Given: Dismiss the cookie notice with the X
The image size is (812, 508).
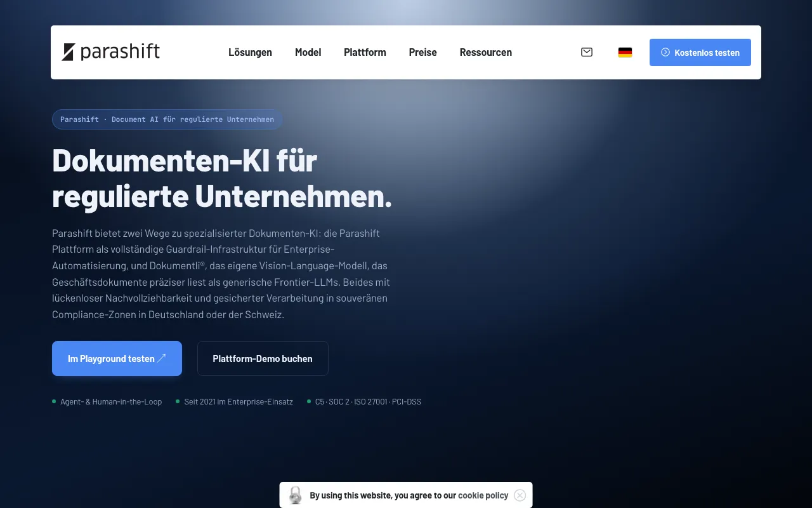Looking at the screenshot, I should coord(520,495).
